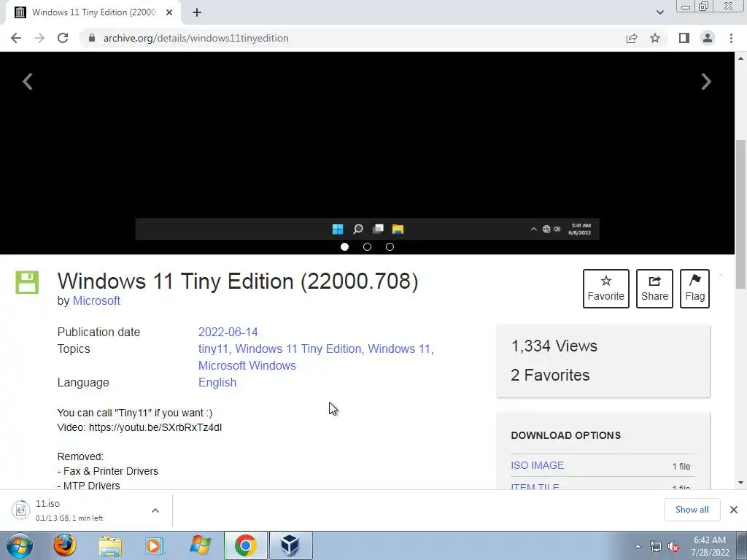Close the Windows 11 Tiny Edition tab
Image resolution: width=747 pixels, height=560 pixels.
tap(169, 12)
